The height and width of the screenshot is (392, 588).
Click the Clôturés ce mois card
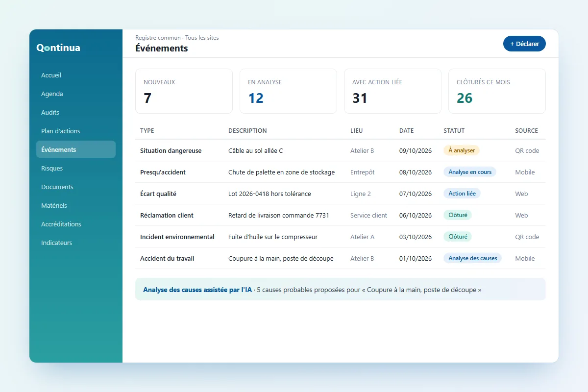coord(497,91)
